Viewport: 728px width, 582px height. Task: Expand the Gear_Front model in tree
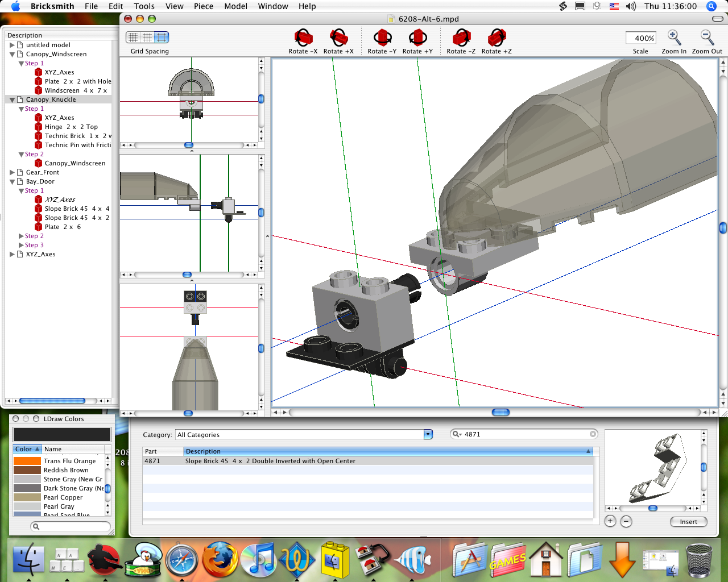12,172
